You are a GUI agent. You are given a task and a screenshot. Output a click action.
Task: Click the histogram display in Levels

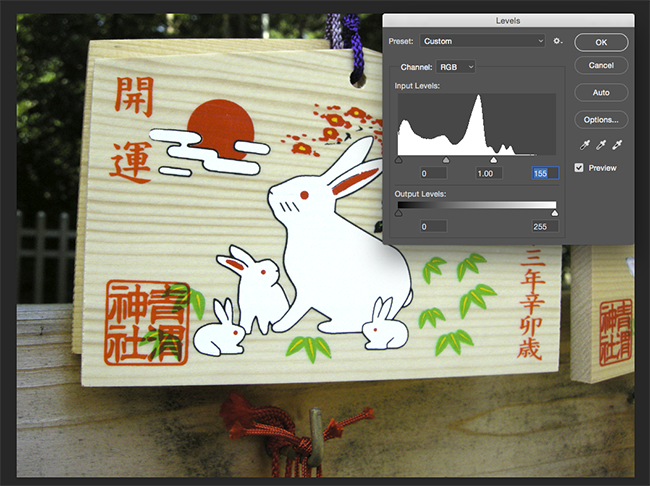click(477, 124)
